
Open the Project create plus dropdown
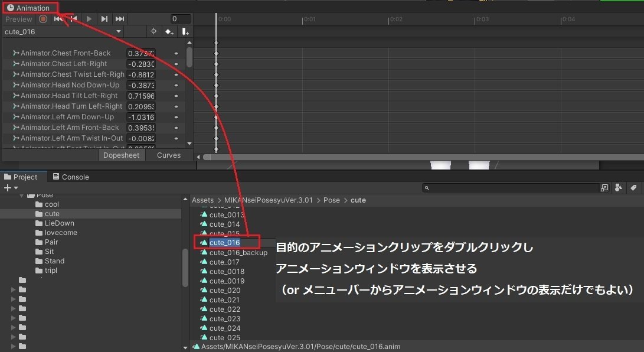11,188
